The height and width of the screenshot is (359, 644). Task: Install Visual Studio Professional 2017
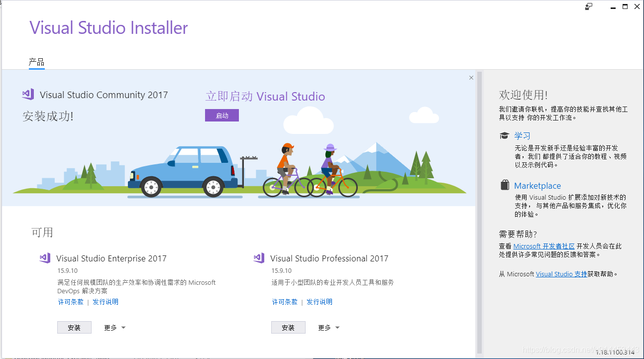288,328
